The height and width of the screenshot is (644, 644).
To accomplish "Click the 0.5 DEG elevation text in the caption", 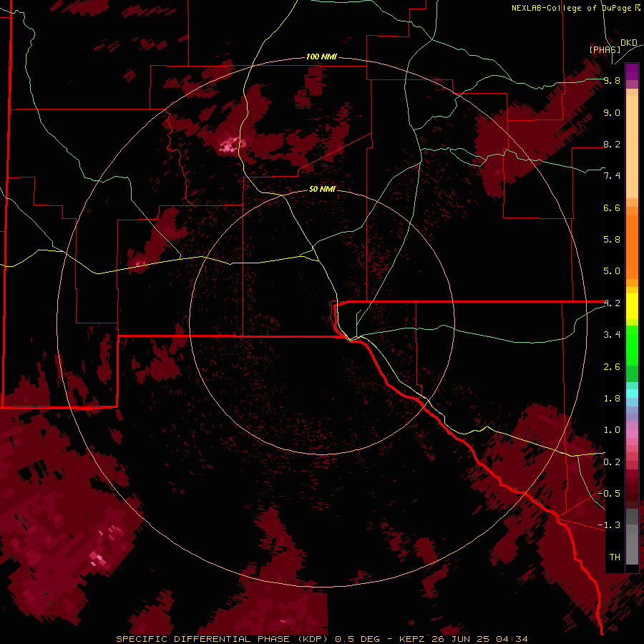I will click(x=358, y=639).
